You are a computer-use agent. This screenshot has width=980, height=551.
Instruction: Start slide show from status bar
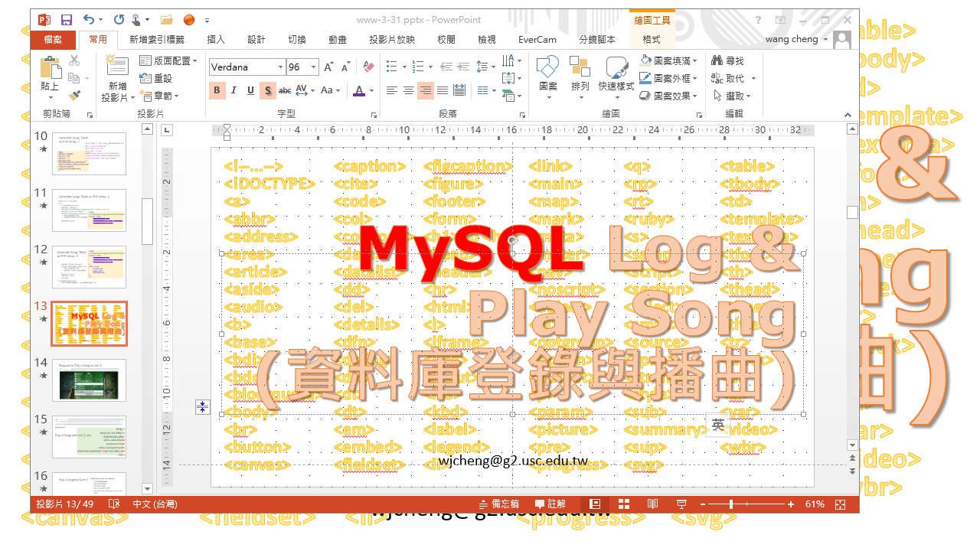[681, 504]
